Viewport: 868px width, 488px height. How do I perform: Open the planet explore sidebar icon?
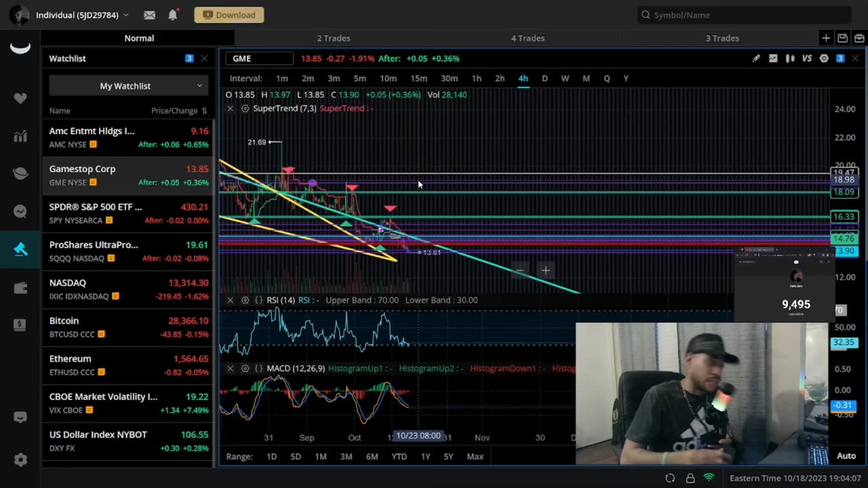[20, 174]
